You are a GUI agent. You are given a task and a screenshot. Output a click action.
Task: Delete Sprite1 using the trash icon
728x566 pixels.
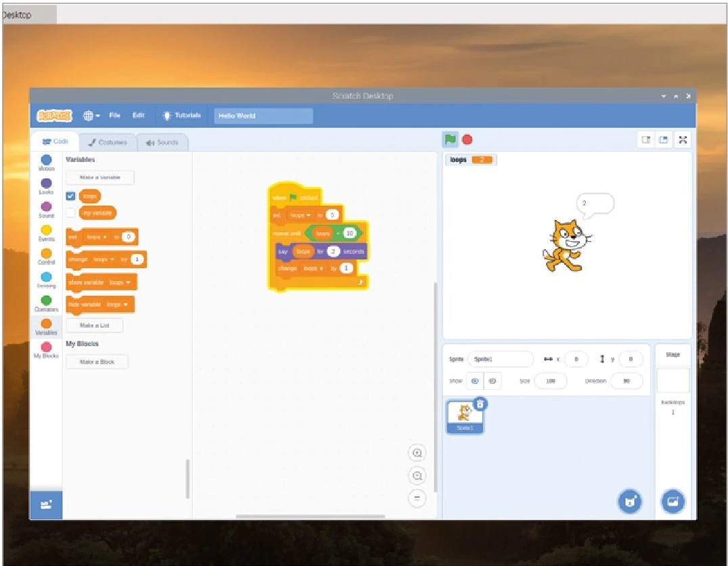click(x=480, y=404)
